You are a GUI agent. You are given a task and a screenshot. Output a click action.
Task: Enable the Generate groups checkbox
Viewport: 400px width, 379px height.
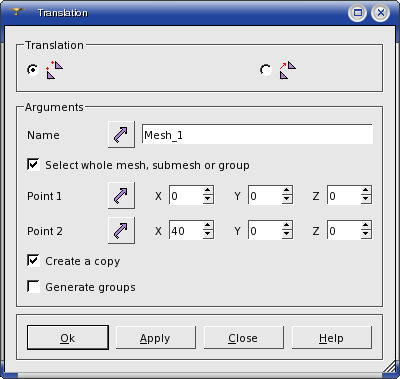33,287
